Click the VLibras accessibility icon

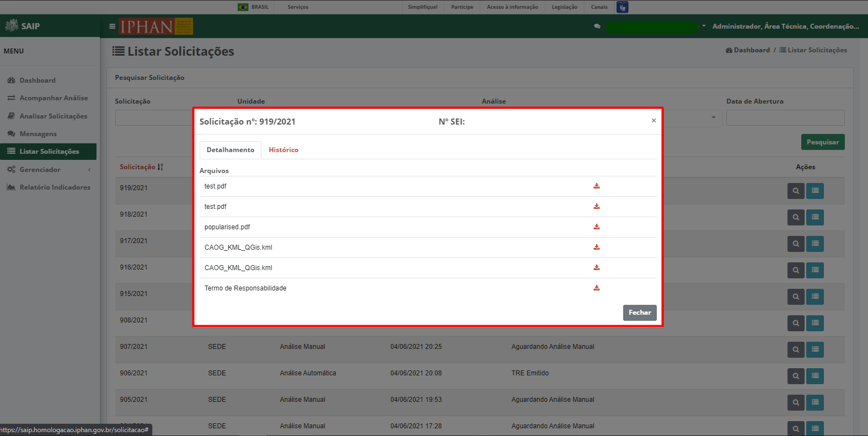click(x=623, y=7)
